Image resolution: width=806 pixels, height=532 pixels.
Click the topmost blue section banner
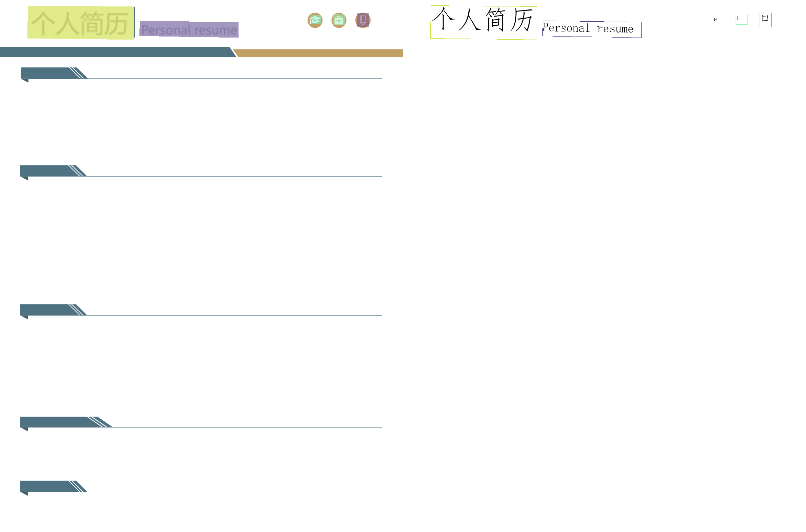(x=46, y=73)
